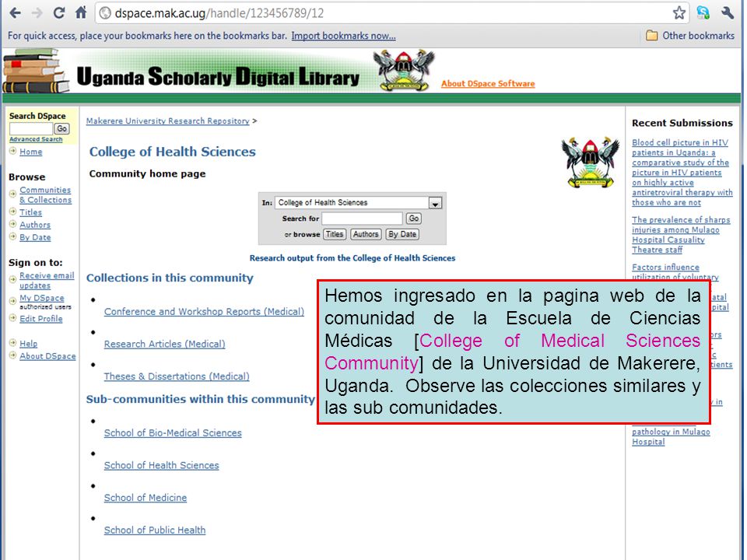Click bullet icon beside Help

click(13, 342)
